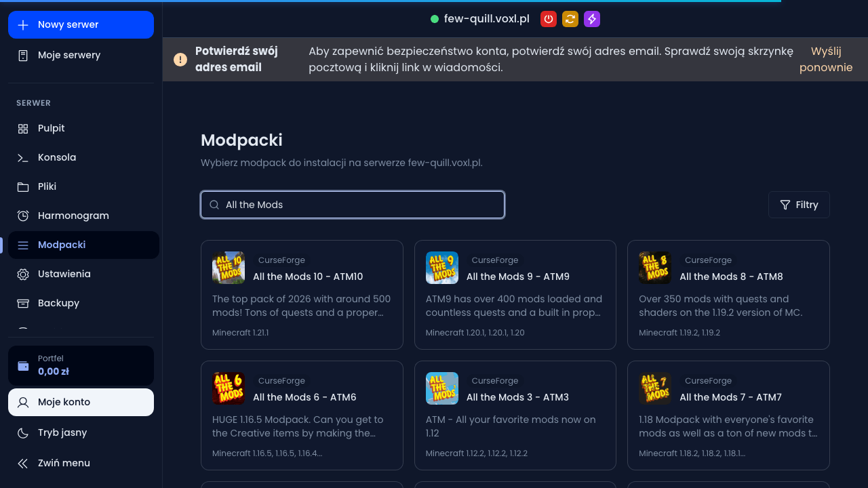The height and width of the screenshot is (488, 868).
Task: Click the plus icon in Nowy serwer
Action: coord(23,25)
